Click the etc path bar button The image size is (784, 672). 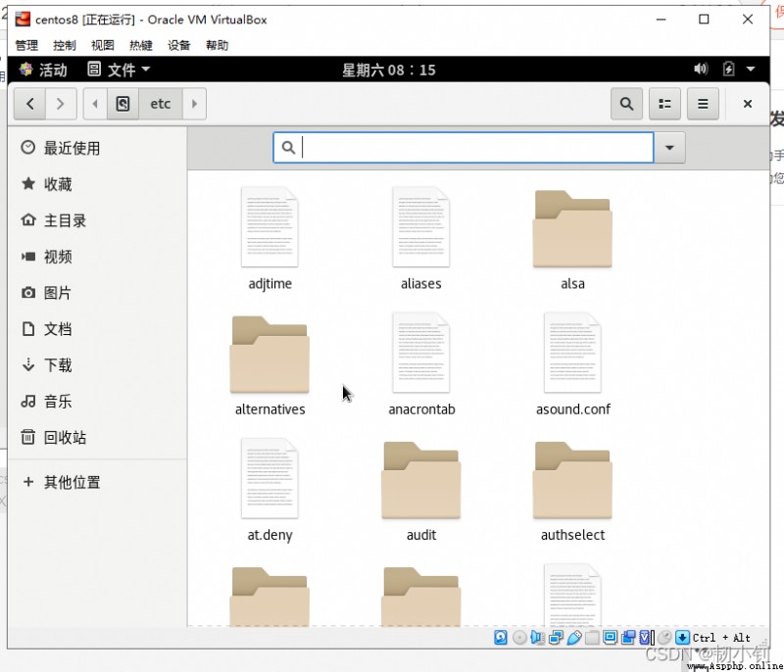tap(161, 104)
